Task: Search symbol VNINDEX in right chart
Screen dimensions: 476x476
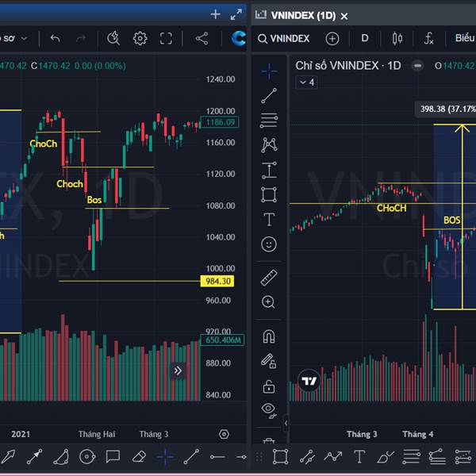Action: coord(283,39)
